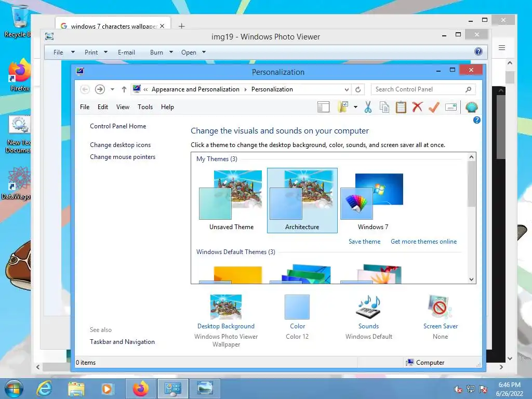532x399 pixels.
Task: Click the search magnifier icon
Action: [468, 89]
